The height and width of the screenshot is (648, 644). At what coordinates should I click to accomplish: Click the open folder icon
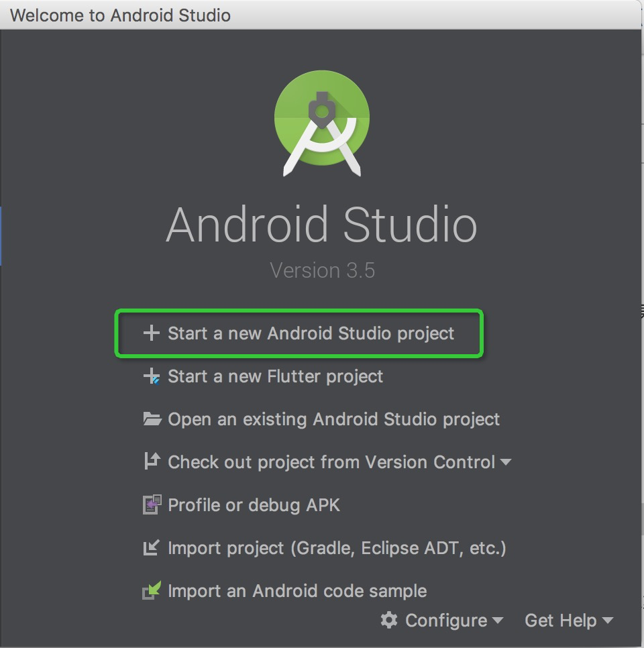(x=152, y=419)
